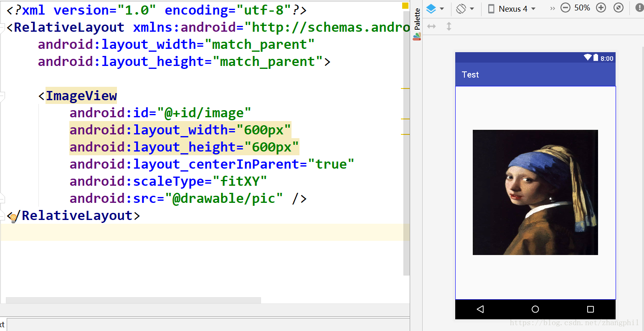The width and height of the screenshot is (644, 331).
Task: Click the 8:00 clock in preview
Action: pos(607,58)
